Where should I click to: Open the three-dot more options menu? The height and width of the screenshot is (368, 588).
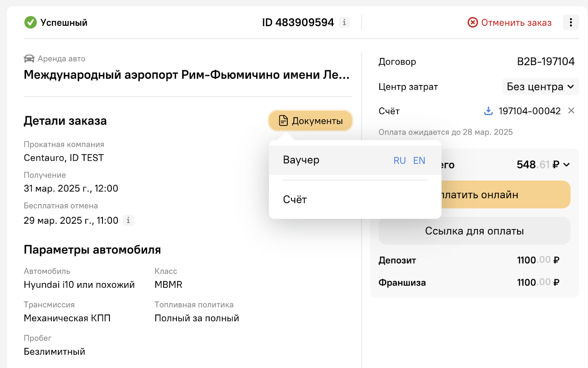tap(571, 22)
